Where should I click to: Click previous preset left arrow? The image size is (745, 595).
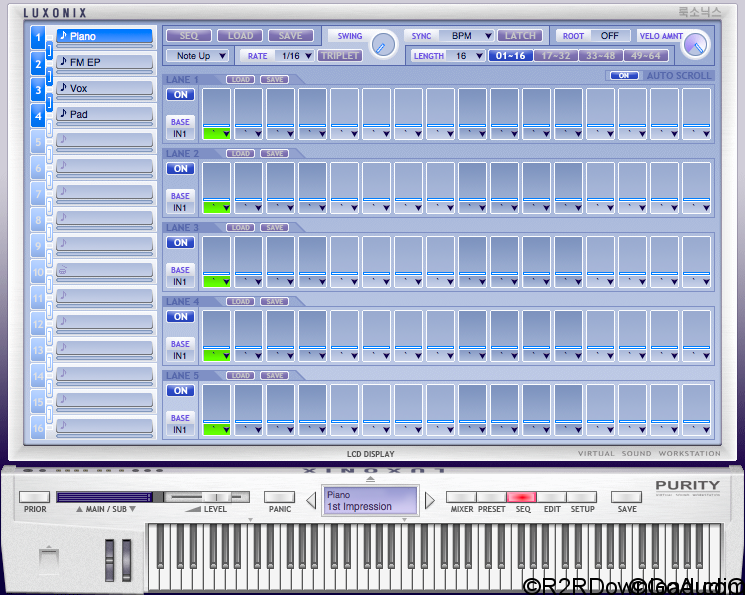point(311,500)
